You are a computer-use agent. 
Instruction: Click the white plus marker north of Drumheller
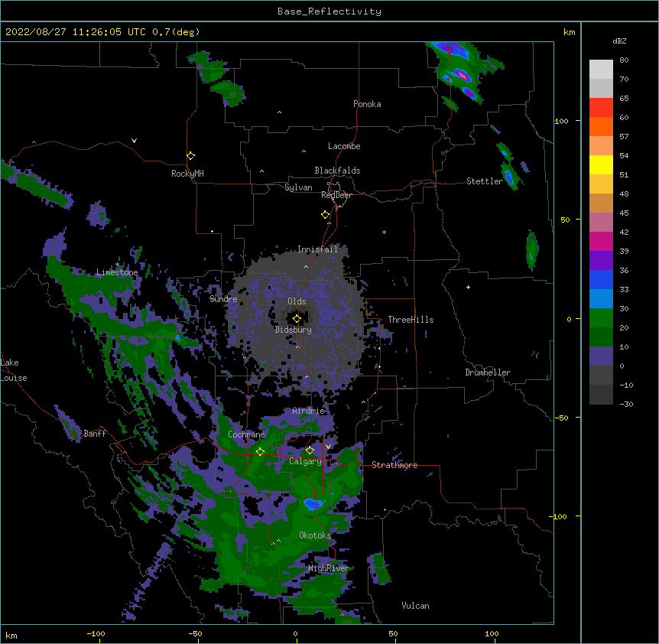[468, 287]
